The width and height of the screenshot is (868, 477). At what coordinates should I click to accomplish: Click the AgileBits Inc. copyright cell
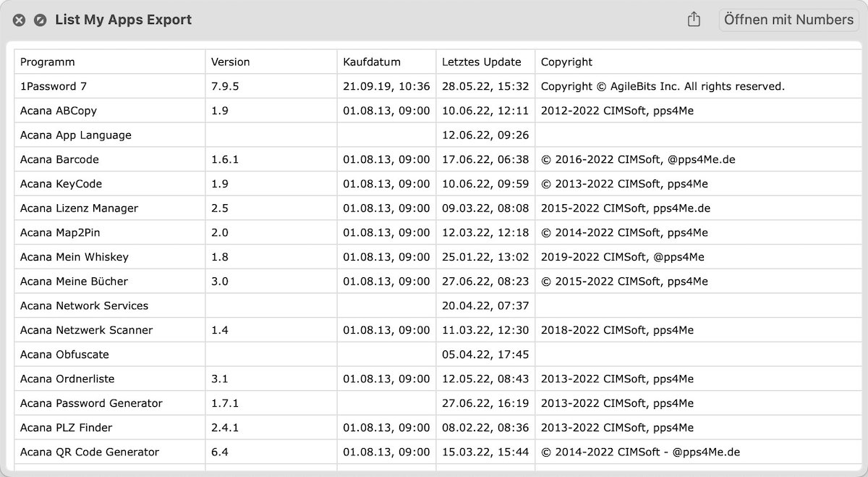click(x=700, y=86)
